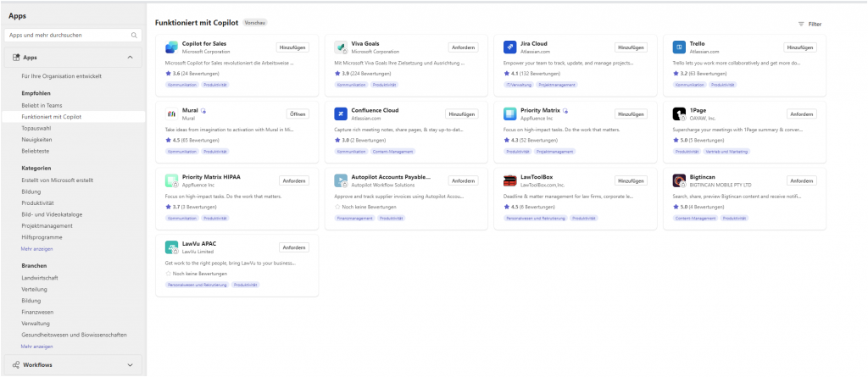868x377 pixels.
Task: Open the LawVu APAC app icon
Action: (x=171, y=247)
